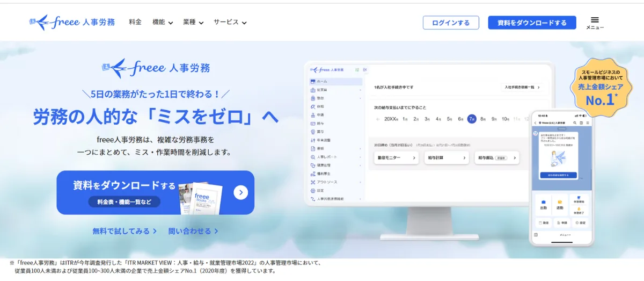Expand the サービス dropdown in navigation

(x=230, y=22)
